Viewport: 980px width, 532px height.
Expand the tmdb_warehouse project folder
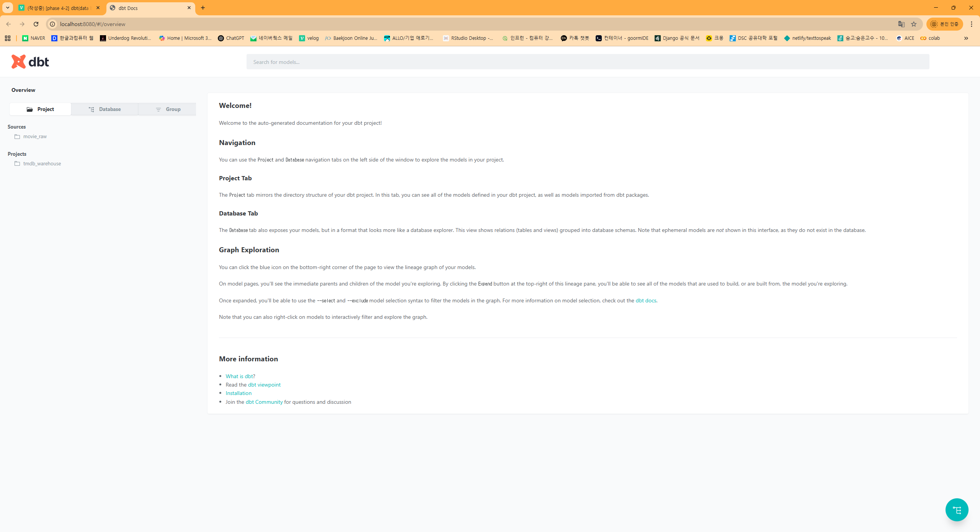pos(42,164)
